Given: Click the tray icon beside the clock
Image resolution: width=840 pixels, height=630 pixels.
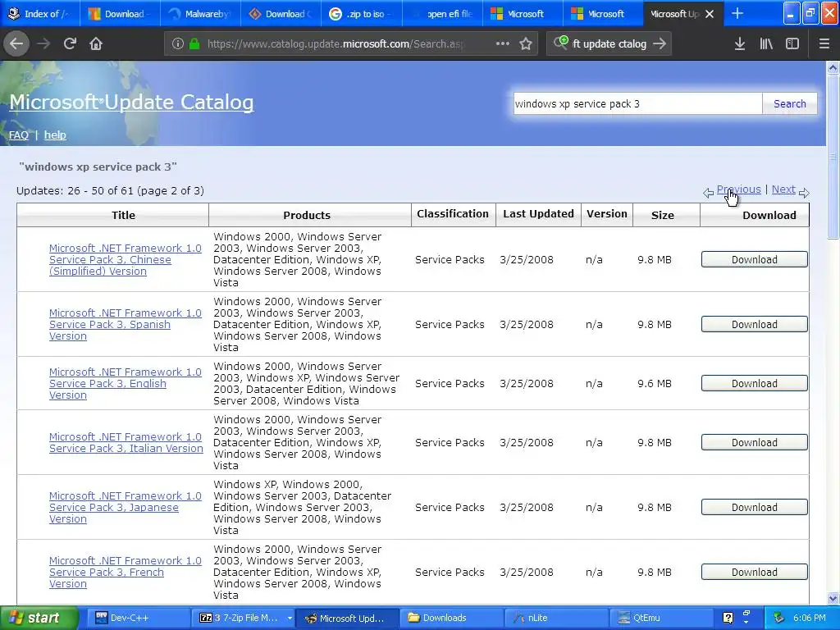Looking at the screenshot, I should [779, 618].
